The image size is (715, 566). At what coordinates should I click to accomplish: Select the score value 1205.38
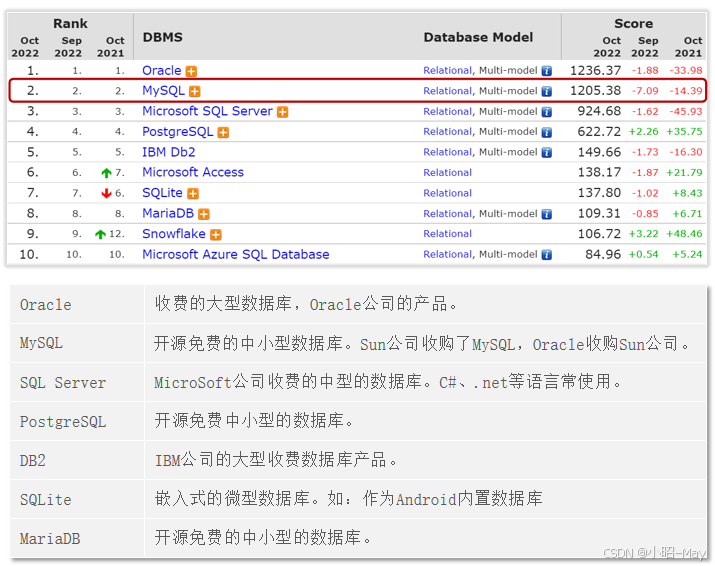(x=595, y=91)
